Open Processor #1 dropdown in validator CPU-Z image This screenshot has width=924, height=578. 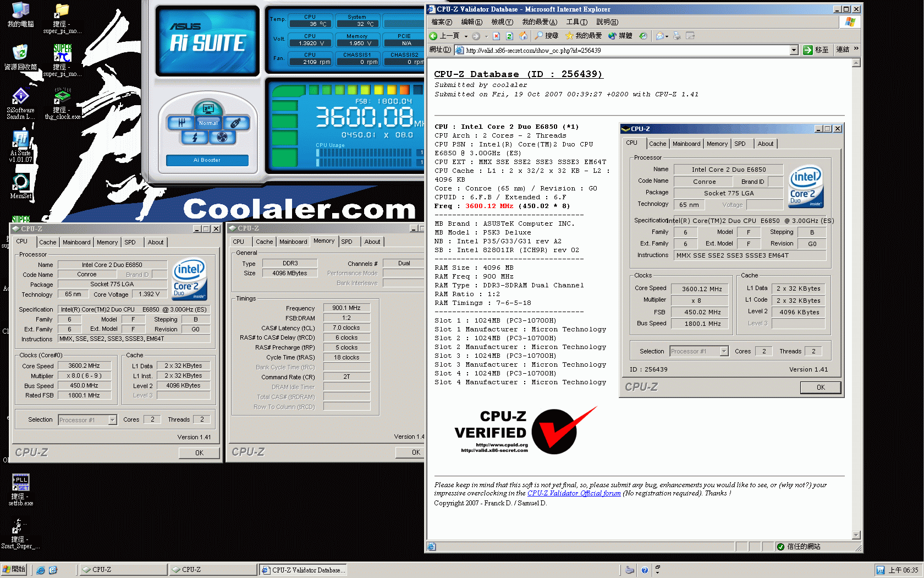724,351
